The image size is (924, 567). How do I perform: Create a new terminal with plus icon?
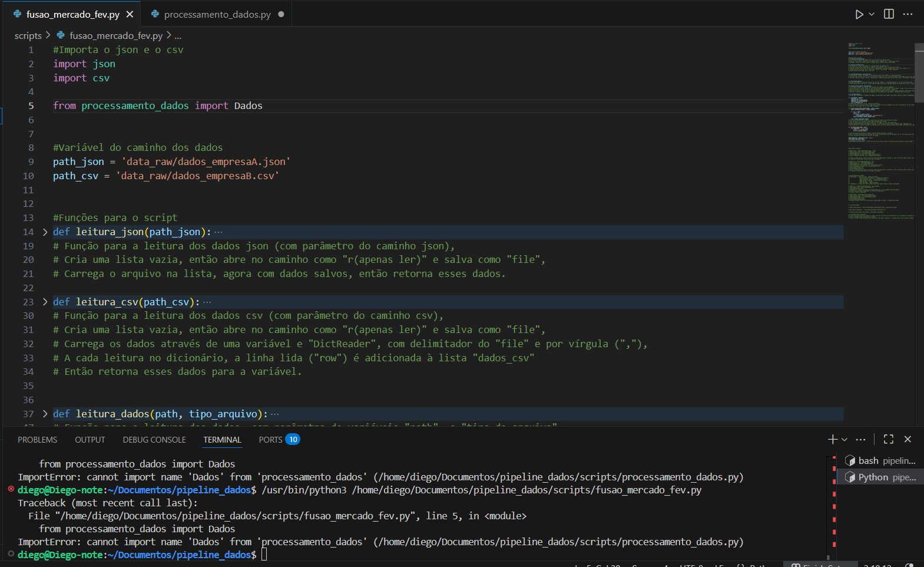[x=832, y=439]
